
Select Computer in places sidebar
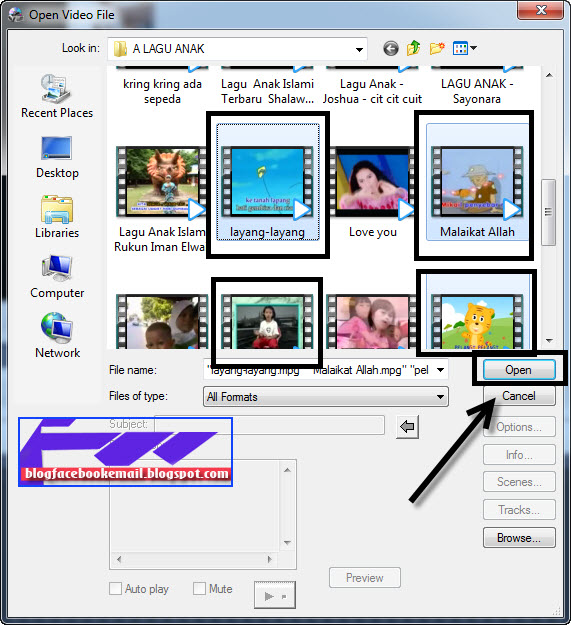pyautogui.click(x=57, y=277)
